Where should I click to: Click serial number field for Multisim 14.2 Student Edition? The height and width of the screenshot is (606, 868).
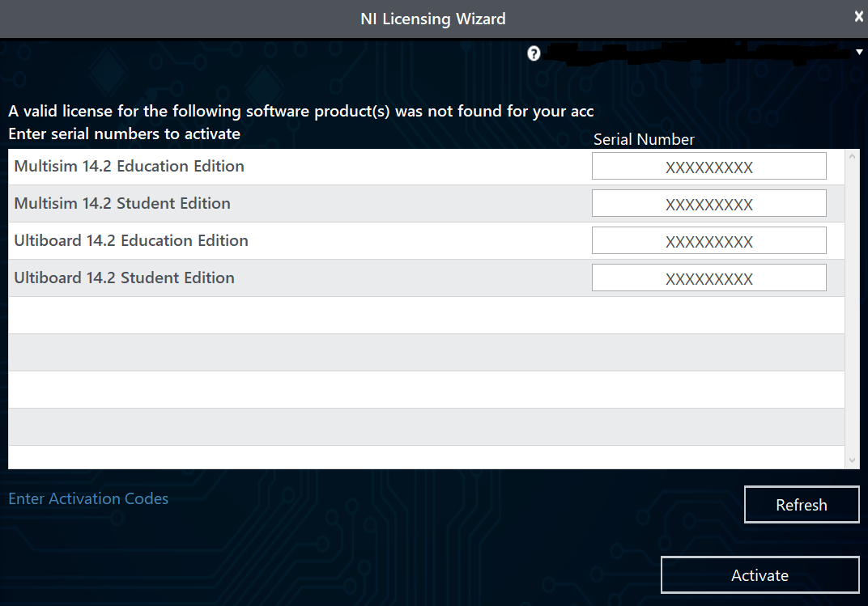pos(708,203)
